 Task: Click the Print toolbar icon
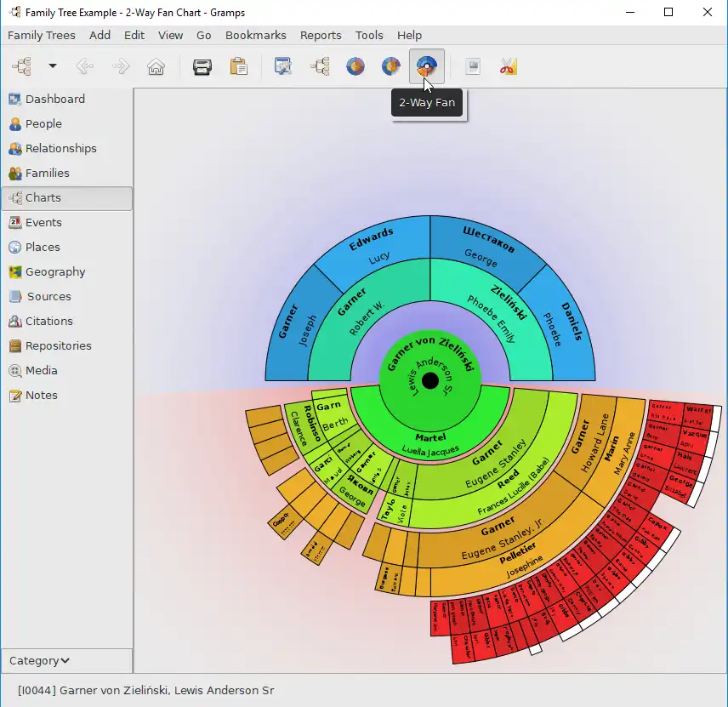tap(202, 66)
